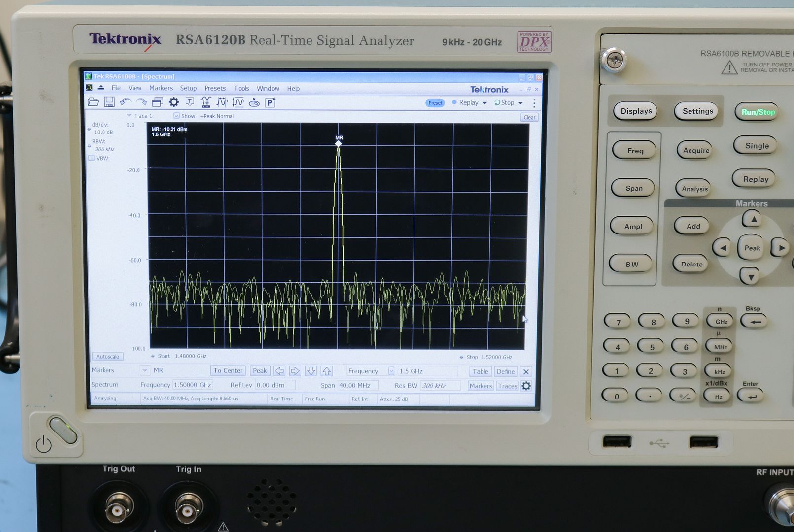Toggle the Show trace checkbox
The width and height of the screenshot is (794, 532).
pos(176,116)
